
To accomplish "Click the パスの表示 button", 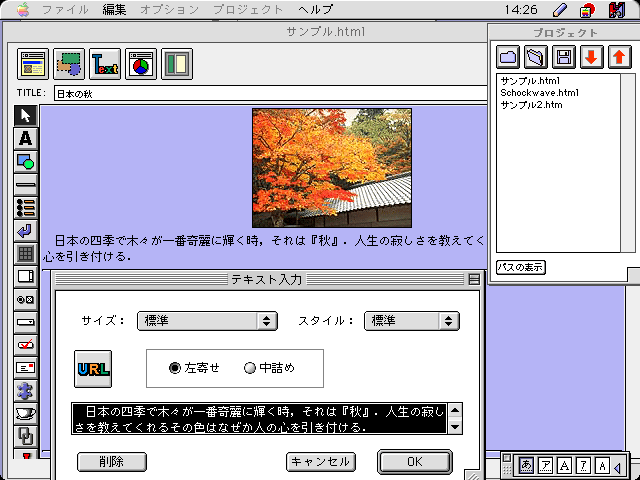I will [521, 267].
